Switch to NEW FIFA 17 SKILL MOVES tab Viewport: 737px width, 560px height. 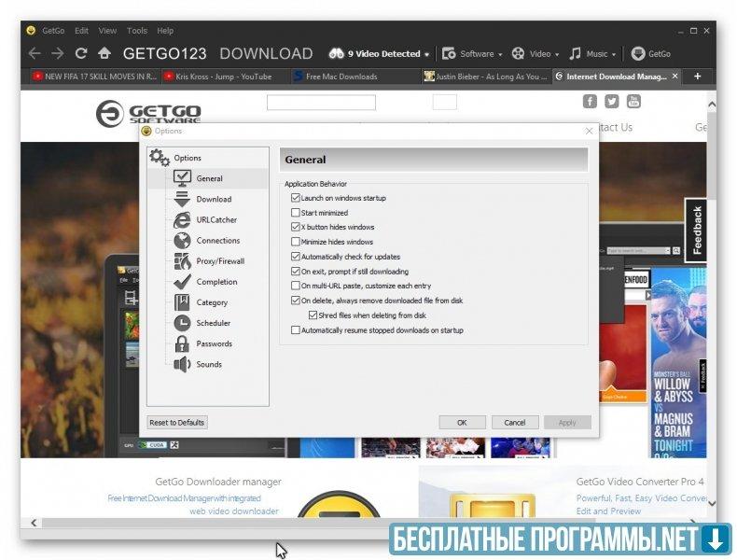click(x=95, y=77)
